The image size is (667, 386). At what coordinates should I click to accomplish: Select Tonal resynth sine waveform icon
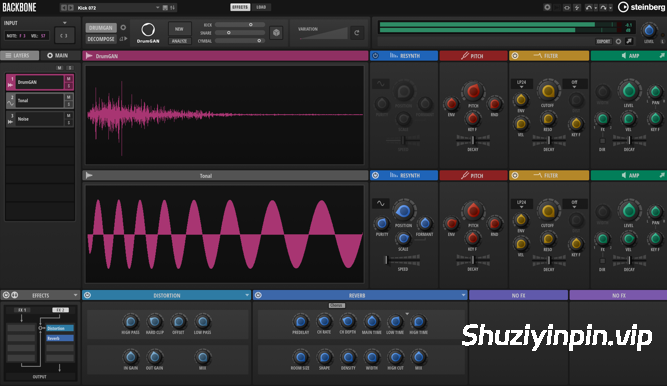coord(381,203)
